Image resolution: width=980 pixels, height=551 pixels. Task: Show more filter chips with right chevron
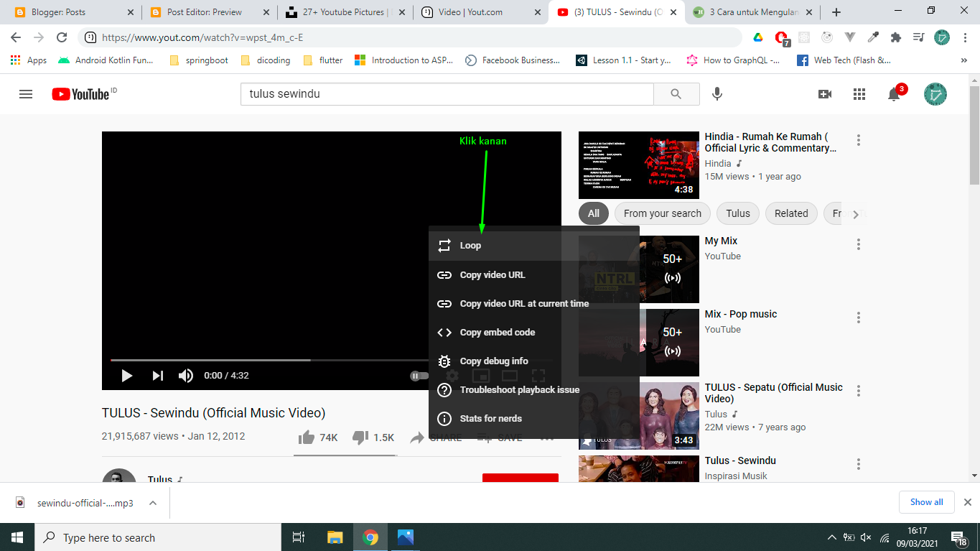(855, 214)
